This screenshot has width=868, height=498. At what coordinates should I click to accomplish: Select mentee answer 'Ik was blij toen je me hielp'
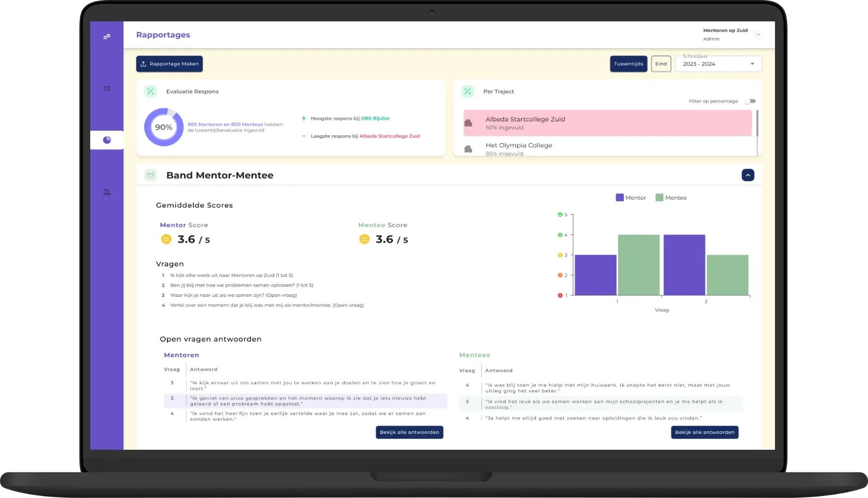pos(600,388)
